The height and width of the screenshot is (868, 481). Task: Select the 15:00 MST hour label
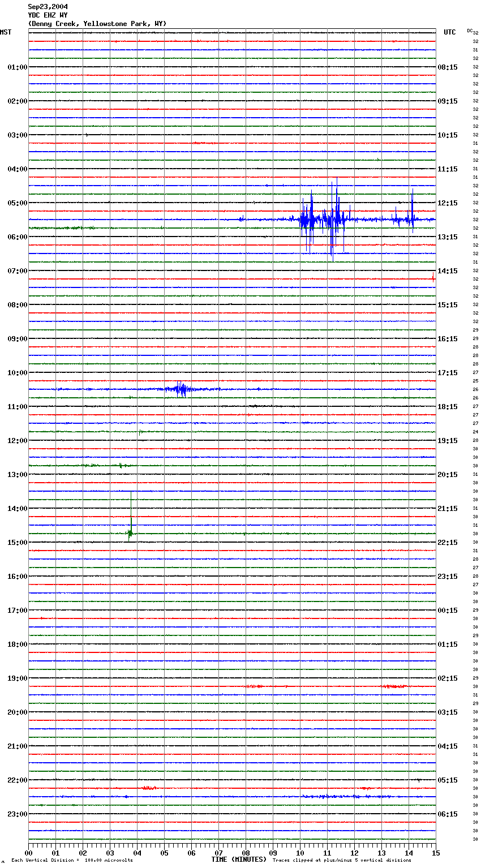18,543
